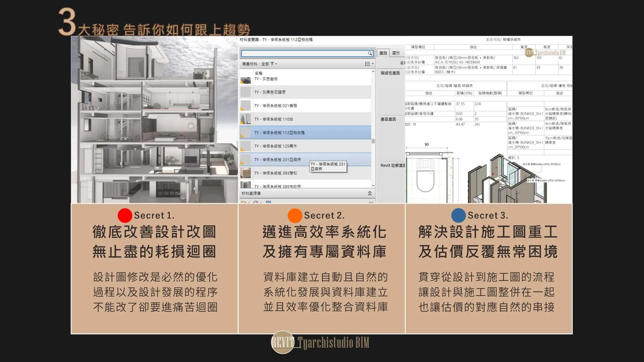
Task: Click the down arrow of the material list scrollbar
Action: click(373, 185)
